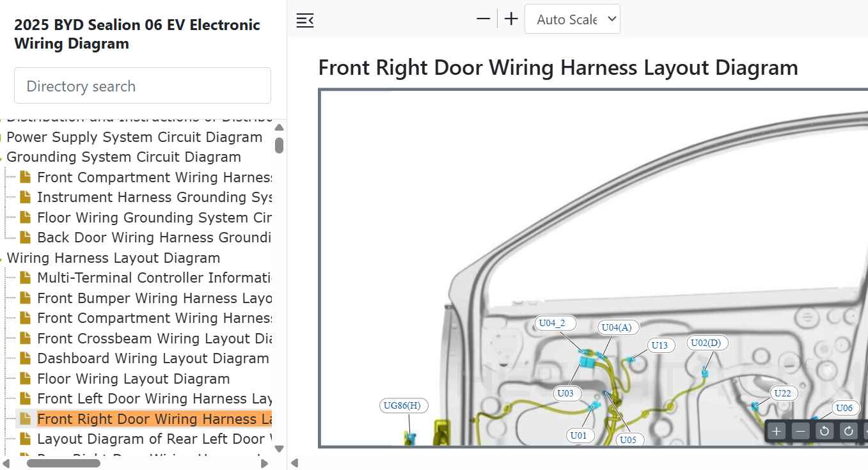
Task: Zoom out using the diagram overlay minus button
Action: pyautogui.click(x=801, y=431)
